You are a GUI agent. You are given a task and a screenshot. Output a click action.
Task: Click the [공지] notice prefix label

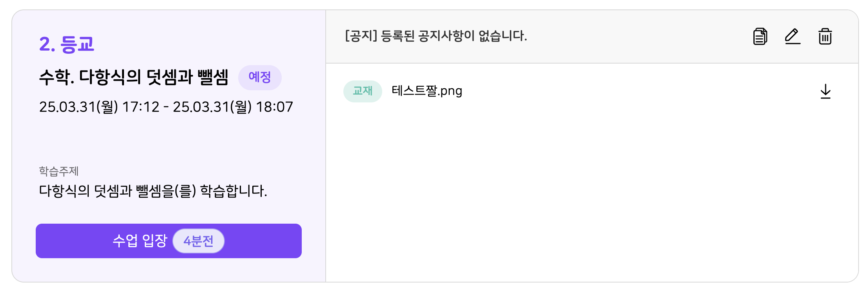click(x=361, y=36)
